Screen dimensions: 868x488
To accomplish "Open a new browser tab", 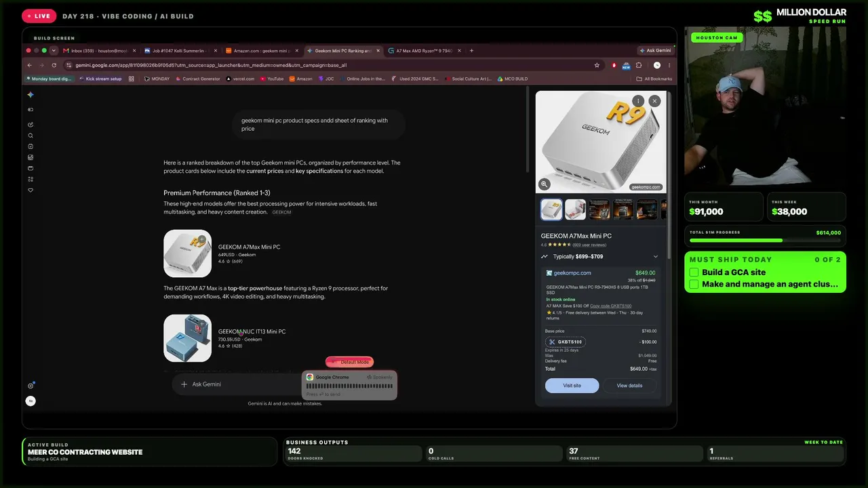I will tap(472, 50).
